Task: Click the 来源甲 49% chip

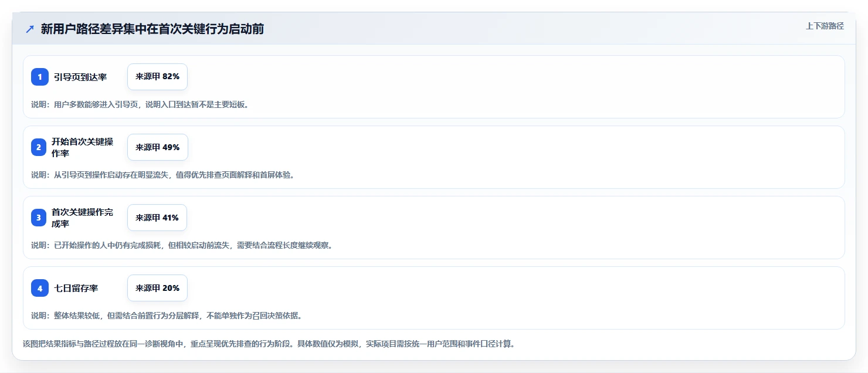Action: point(158,147)
